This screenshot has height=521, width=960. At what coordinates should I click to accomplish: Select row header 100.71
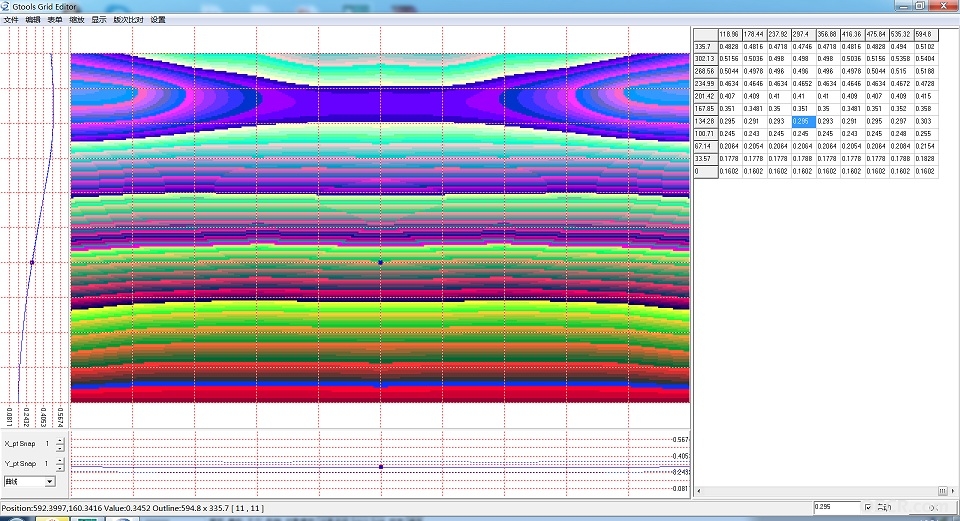tap(706, 133)
